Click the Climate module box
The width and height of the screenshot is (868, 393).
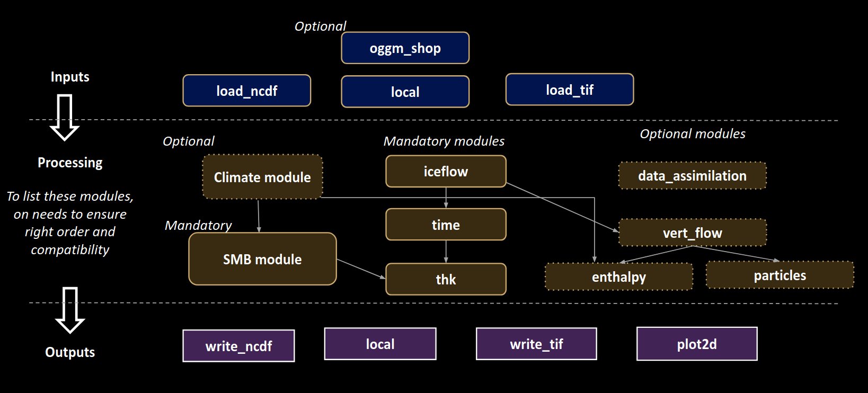point(262,177)
